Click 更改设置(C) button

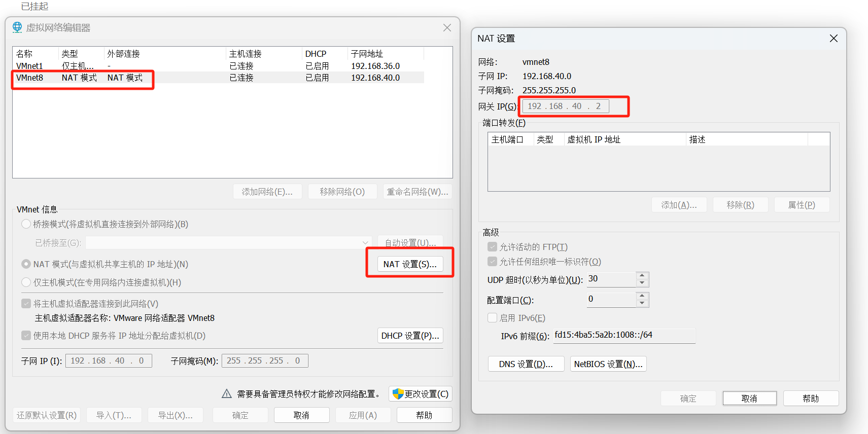click(x=421, y=394)
